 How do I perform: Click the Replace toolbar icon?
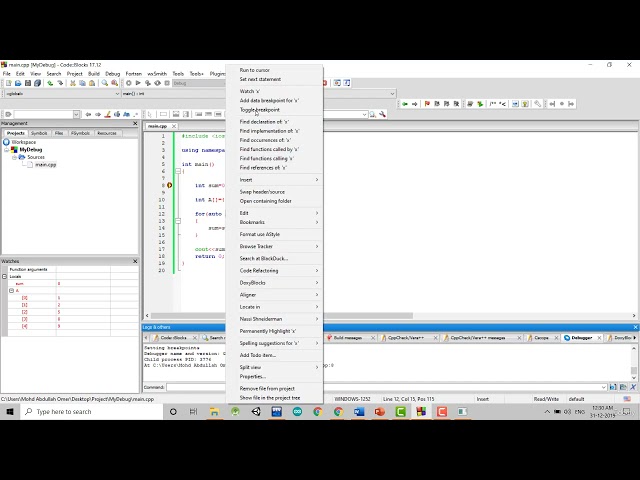click(115, 83)
